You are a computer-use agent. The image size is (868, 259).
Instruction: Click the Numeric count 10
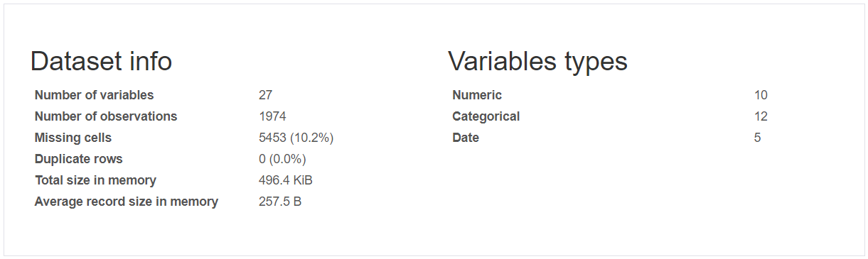coord(761,95)
